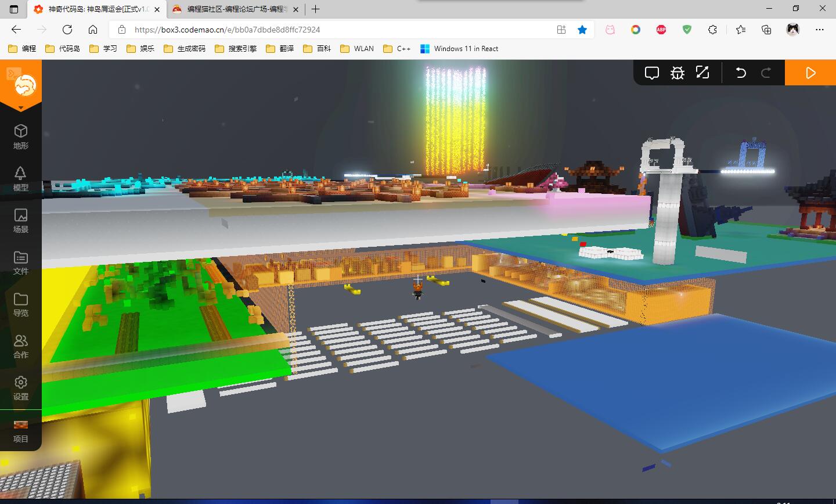Open the 学习 bookmarks folder
The width and height of the screenshot is (836, 504).
pos(103,49)
